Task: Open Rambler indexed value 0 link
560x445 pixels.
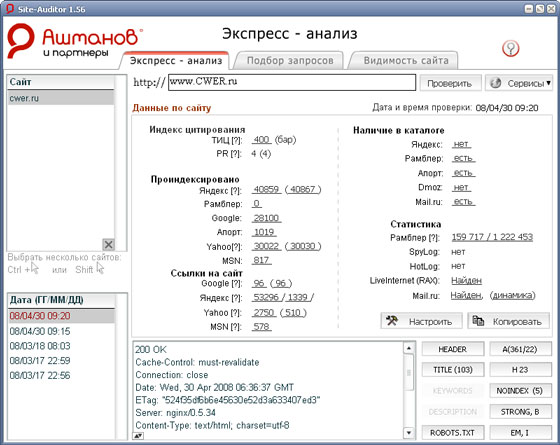Action: point(256,204)
